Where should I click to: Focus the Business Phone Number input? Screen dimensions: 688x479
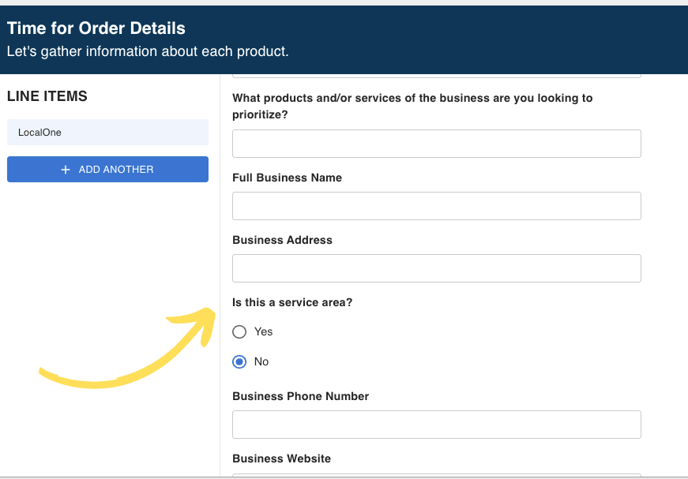[436, 424]
